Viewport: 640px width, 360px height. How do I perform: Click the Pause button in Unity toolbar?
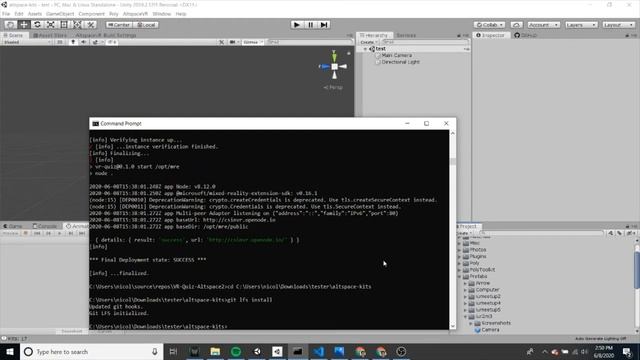[310, 25]
